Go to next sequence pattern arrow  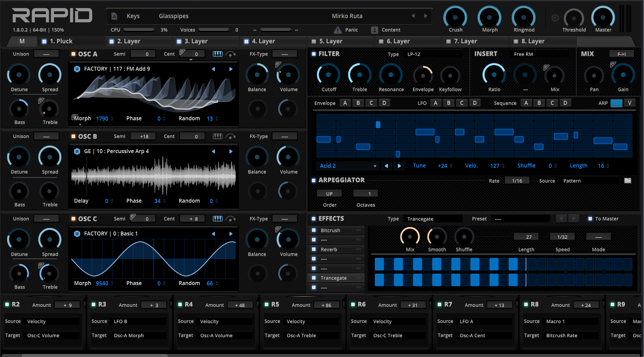[399, 166]
